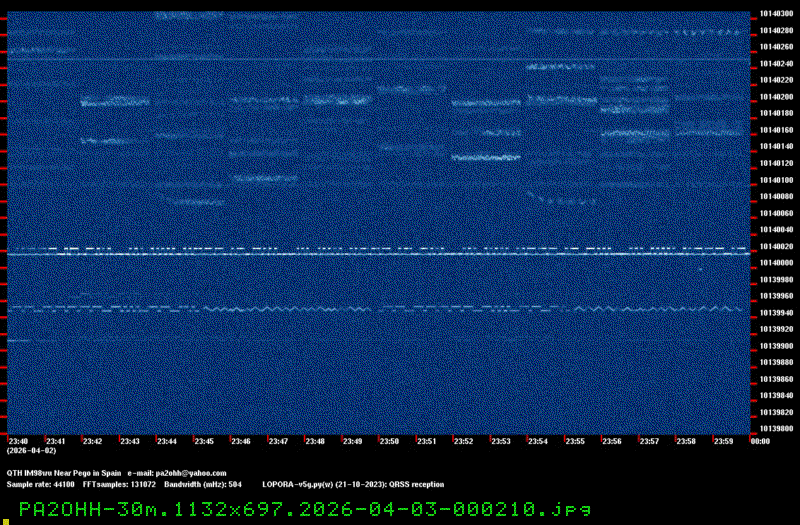Click the 10140060 frequency label

[777, 213]
